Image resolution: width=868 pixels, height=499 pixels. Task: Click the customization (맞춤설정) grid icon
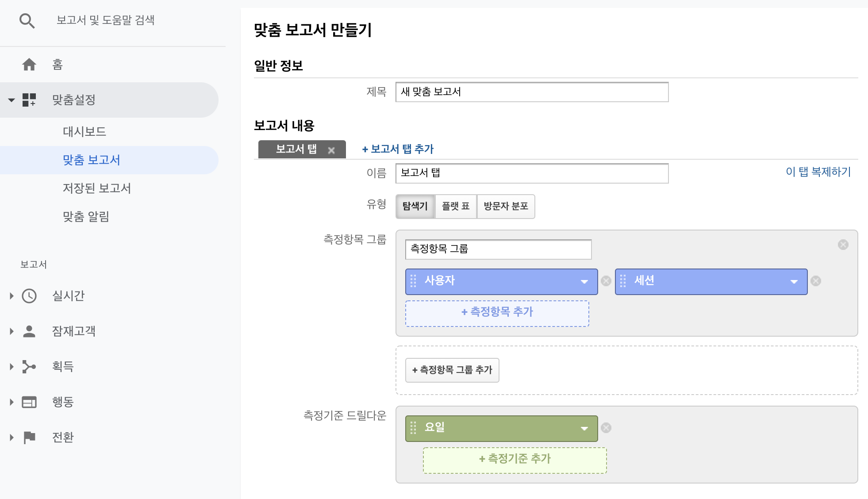pyautogui.click(x=29, y=100)
